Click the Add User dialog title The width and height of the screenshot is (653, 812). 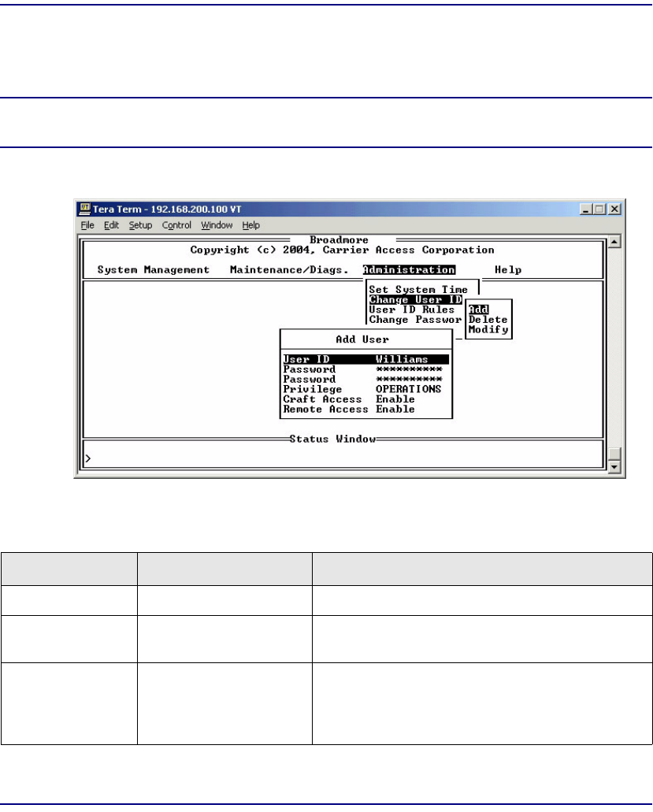click(362, 339)
